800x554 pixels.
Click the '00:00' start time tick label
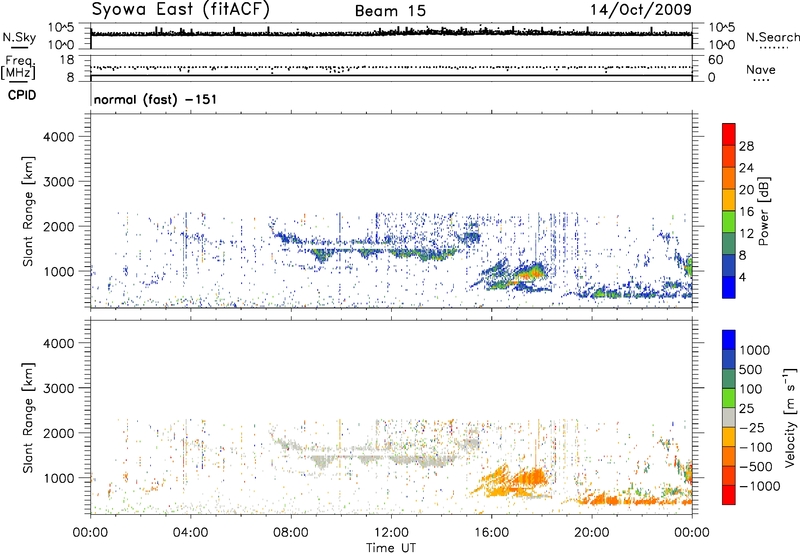tap(91, 533)
